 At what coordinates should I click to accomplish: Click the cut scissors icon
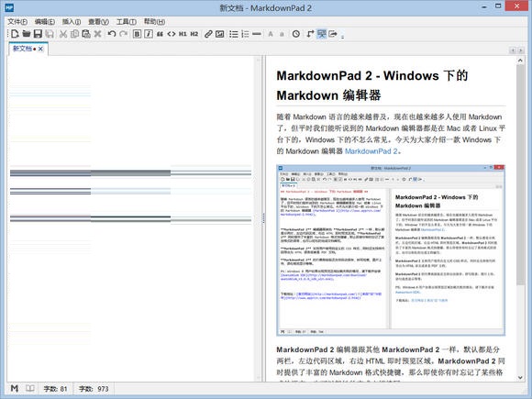coord(63,34)
